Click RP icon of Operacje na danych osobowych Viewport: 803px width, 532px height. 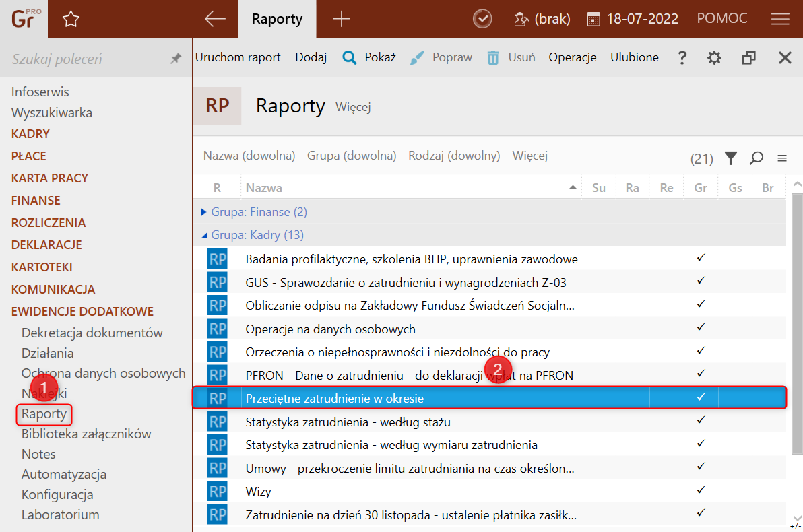tap(217, 329)
